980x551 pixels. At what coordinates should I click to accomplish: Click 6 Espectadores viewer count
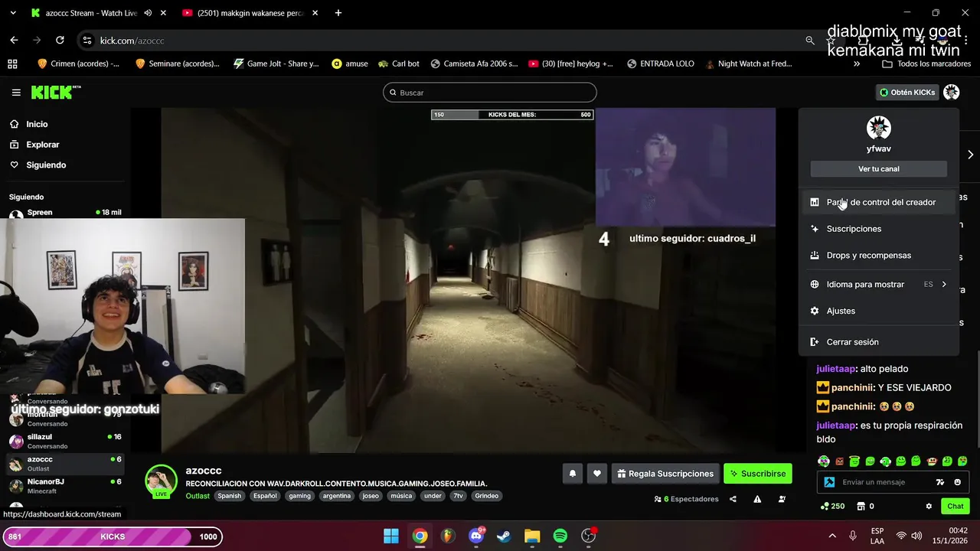click(686, 499)
